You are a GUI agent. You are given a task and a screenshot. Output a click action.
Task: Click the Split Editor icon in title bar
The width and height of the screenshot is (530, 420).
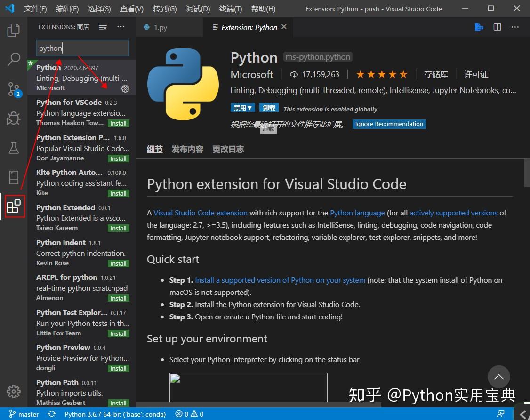point(497,27)
